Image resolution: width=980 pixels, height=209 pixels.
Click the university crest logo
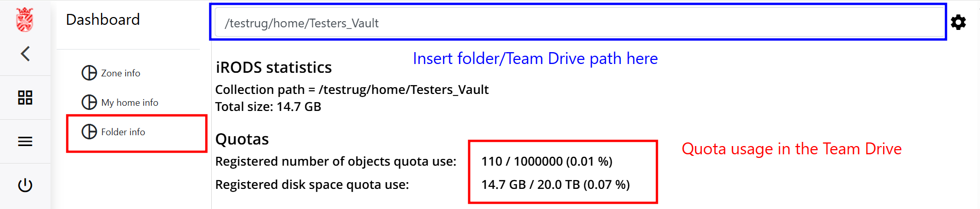point(25,20)
